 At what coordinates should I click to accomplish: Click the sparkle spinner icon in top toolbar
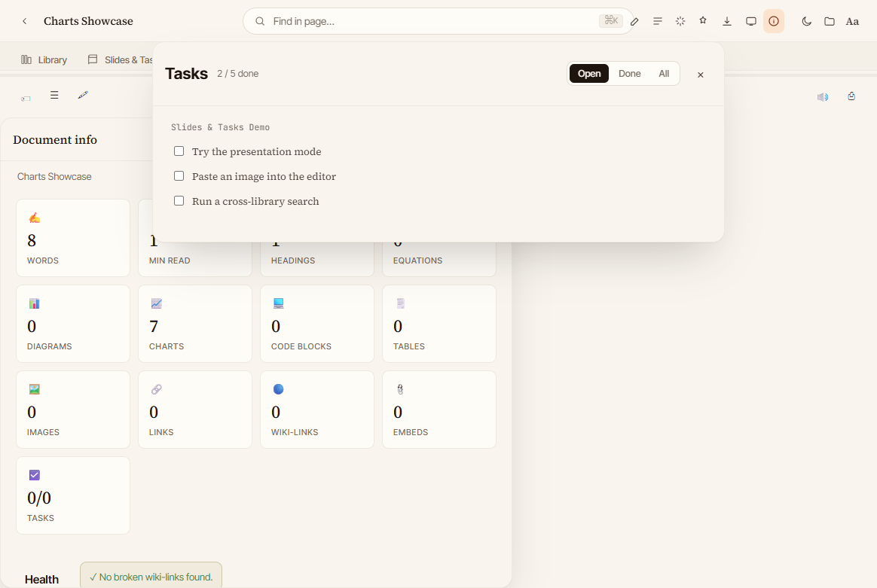tap(680, 21)
